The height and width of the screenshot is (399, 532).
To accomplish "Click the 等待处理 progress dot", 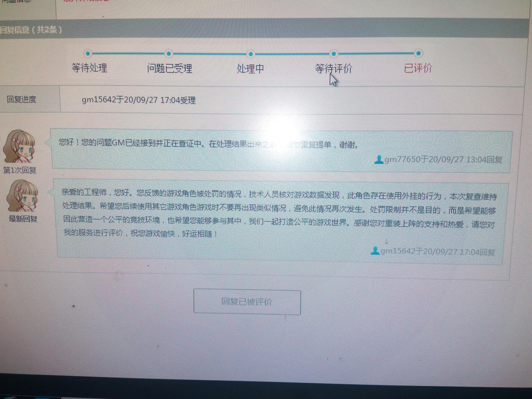I will click(88, 53).
